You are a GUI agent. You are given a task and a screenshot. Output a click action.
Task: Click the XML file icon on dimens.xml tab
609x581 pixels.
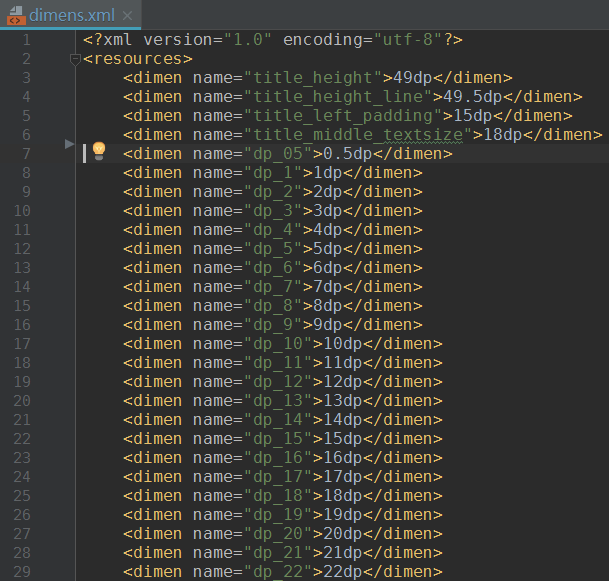[x=16, y=16]
